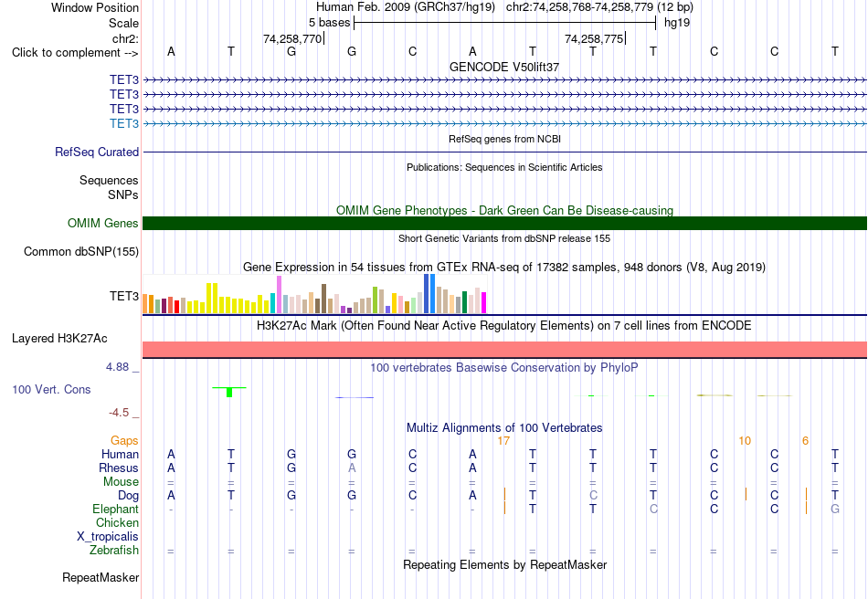Select the X_tropicalis alignment row label
Screen dimensions: 868x599
coord(108,537)
